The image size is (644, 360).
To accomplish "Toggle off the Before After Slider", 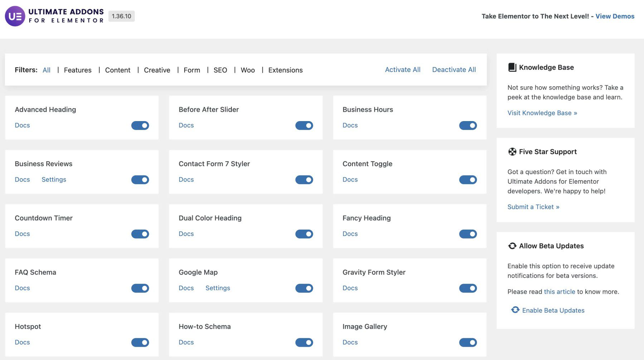I will (x=304, y=125).
